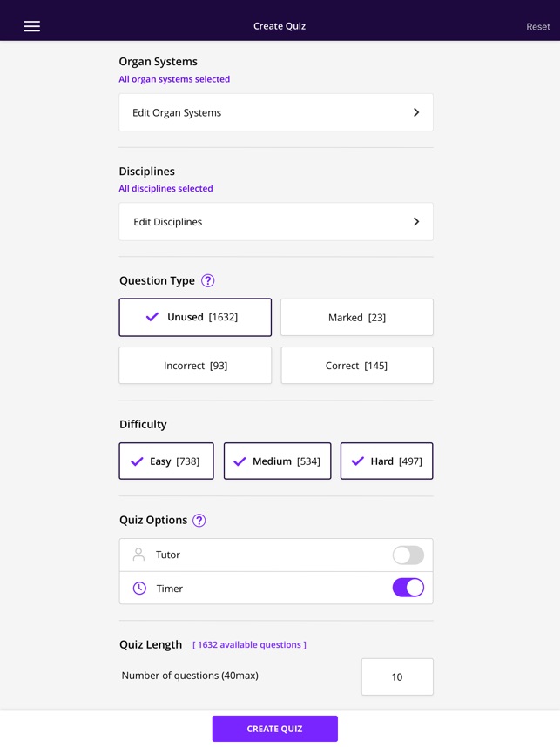This screenshot has width=560, height=747.
Task: Click the checkmark inside the Medium difficulty box
Action: point(240,461)
